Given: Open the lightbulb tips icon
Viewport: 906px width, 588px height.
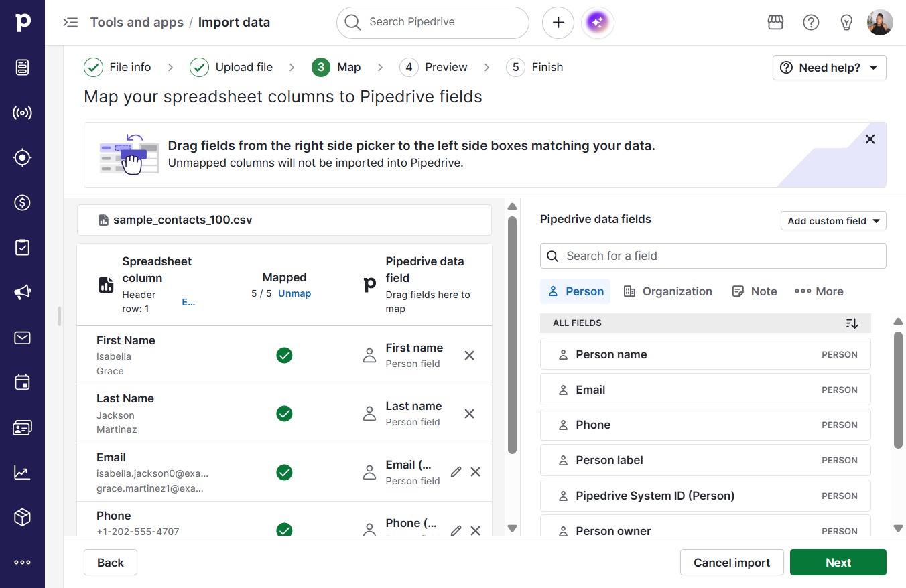Looking at the screenshot, I should (x=846, y=23).
